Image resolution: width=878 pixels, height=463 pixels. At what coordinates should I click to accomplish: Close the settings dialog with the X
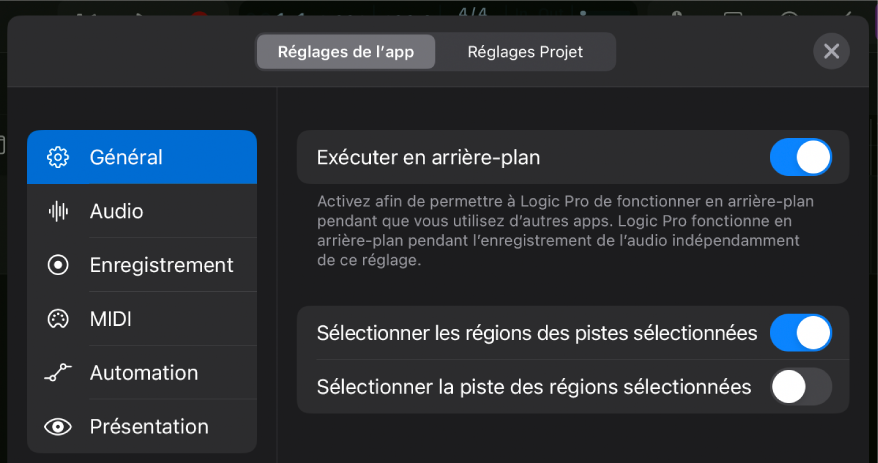tap(831, 51)
